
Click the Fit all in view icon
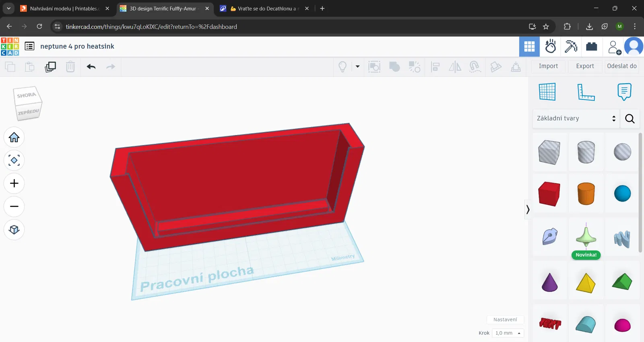click(14, 161)
